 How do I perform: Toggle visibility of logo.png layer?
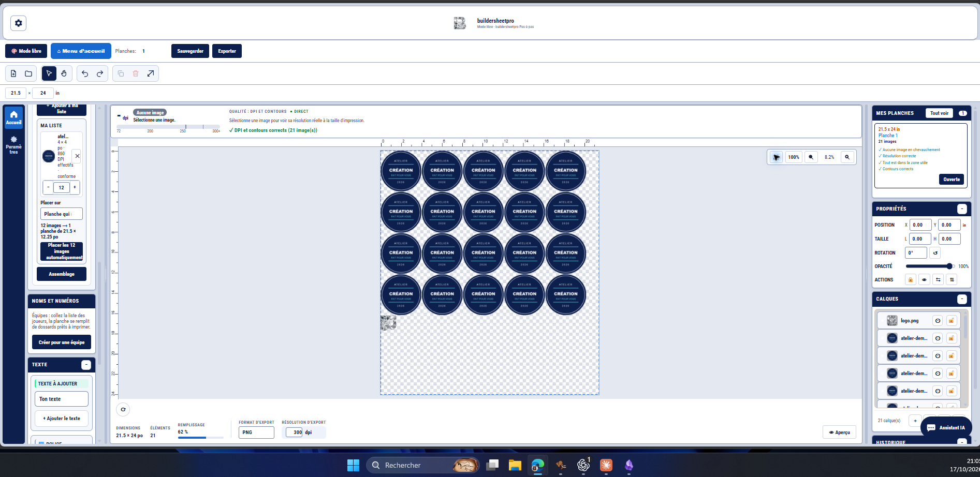[x=938, y=321]
